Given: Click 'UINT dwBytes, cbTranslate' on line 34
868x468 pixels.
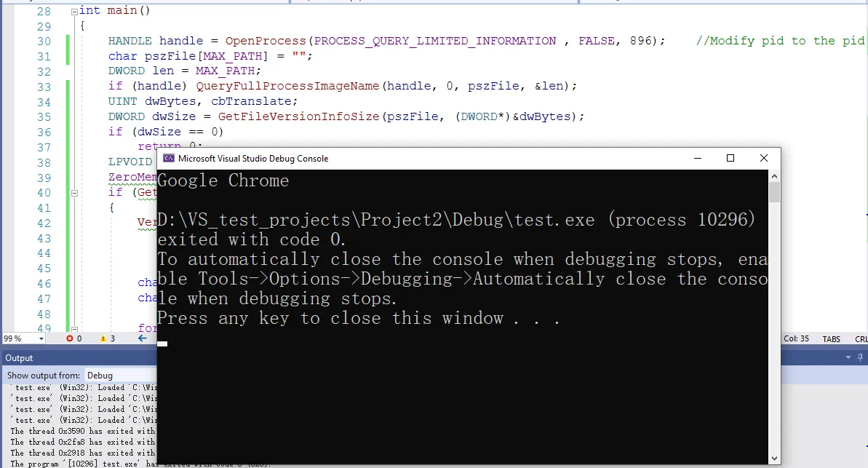Looking at the screenshot, I should (x=202, y=101).
